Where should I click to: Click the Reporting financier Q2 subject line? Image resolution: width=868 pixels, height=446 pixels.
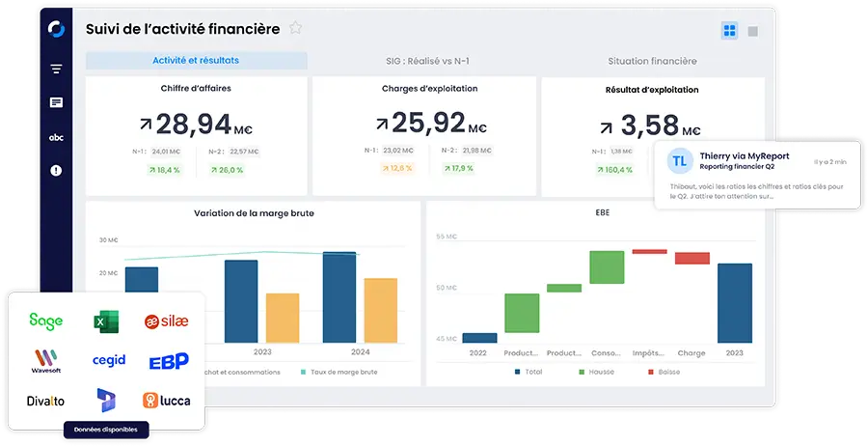click(737, 167)
